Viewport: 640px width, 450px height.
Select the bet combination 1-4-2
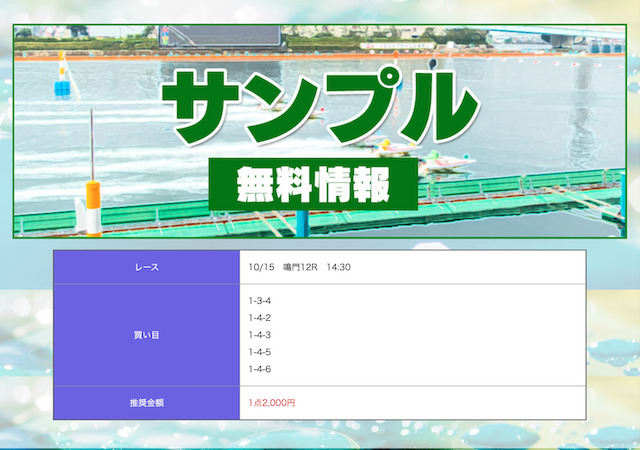pyautogui.click(x=260, y=318)
